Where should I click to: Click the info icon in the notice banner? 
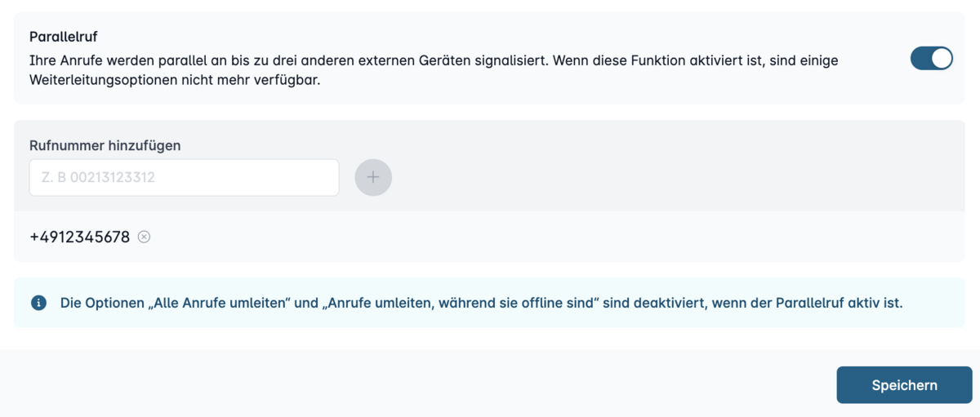tap(38, 303)
